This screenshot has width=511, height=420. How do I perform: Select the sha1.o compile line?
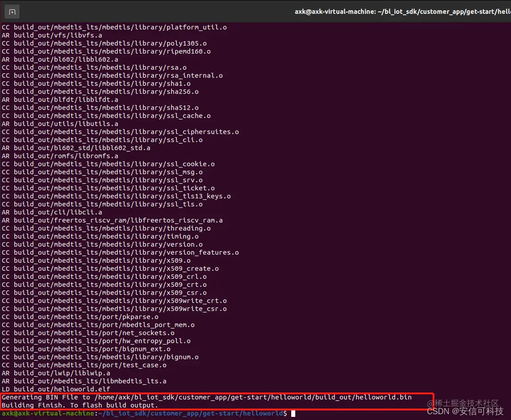(96, 84)
